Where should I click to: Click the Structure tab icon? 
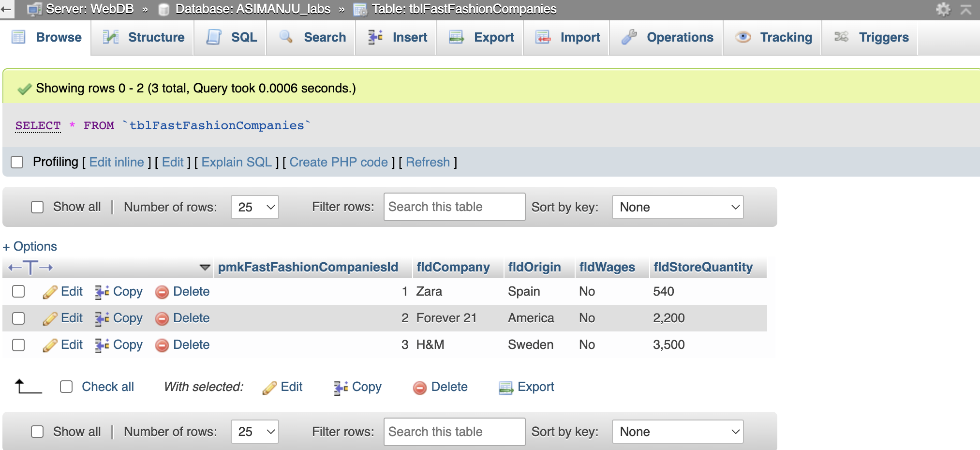click(111, 37)
